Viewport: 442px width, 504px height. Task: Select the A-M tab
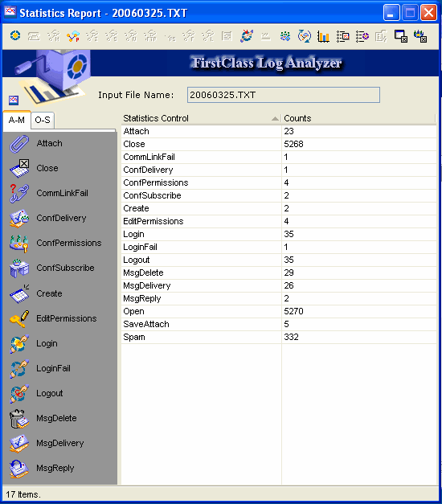17,121
